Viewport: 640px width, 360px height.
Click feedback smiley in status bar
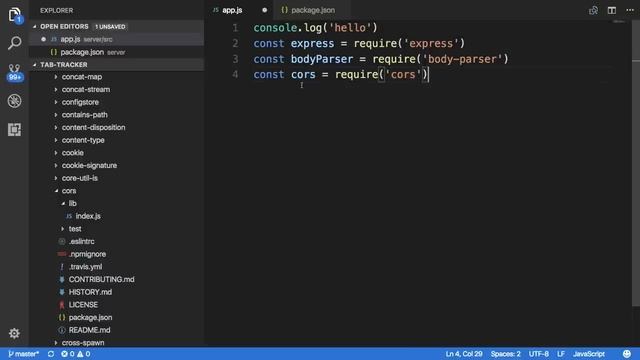pos(627,354)
